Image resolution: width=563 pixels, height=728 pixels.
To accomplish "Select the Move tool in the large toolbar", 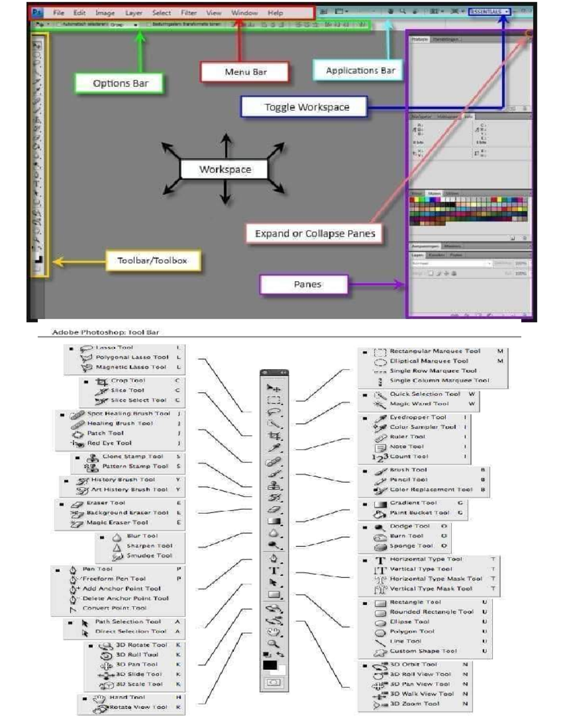I will tap(273, 388).
